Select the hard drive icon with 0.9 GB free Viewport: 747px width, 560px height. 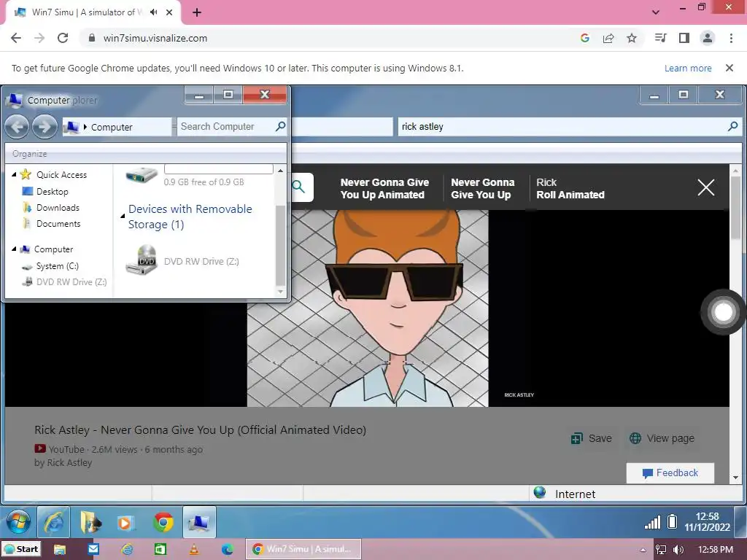pyautogui.click(x=142, y=175)
